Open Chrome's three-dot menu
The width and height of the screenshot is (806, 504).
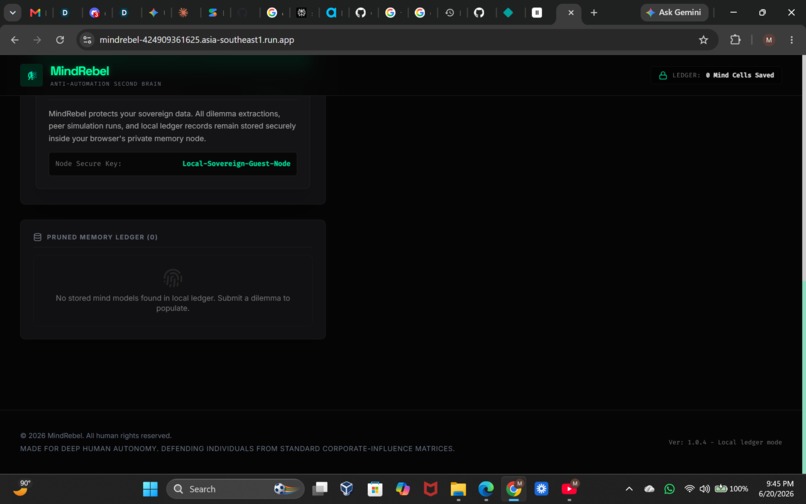(792, 40)
